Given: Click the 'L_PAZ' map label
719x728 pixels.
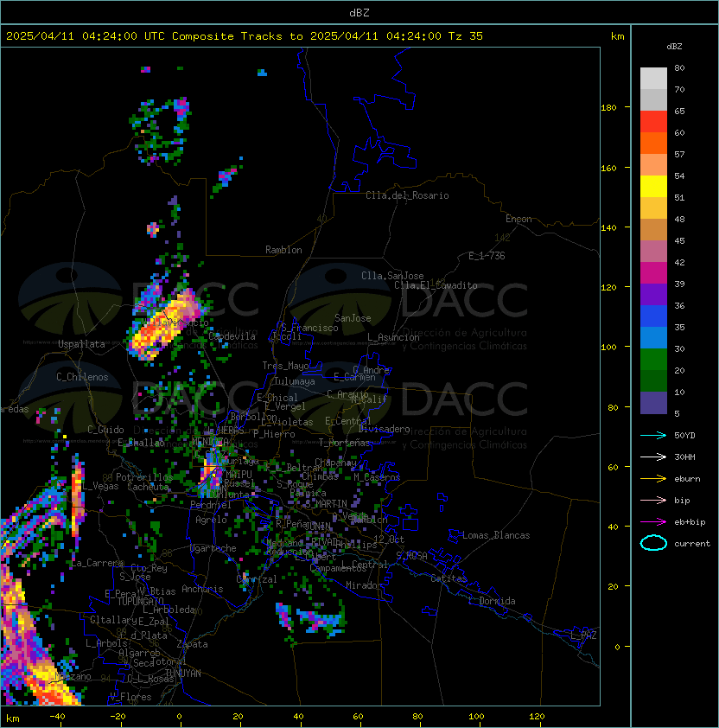Looking at the screenshot, I should [x=583, y=635].
